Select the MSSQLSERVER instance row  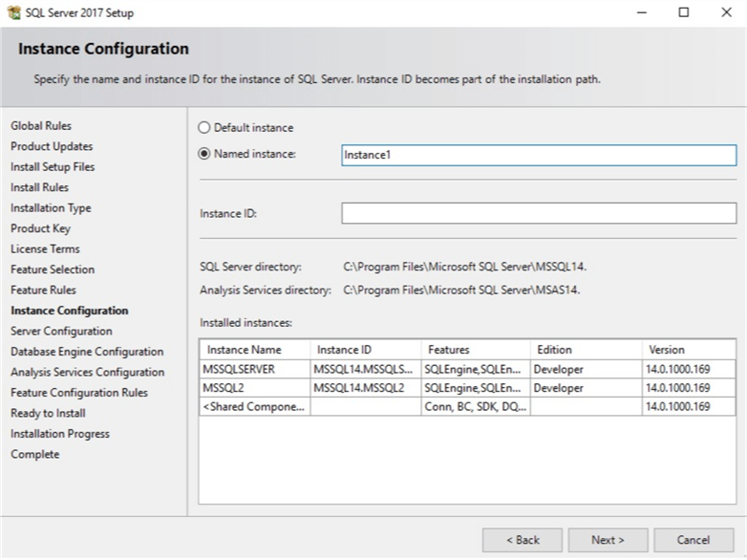click(467, 370)
